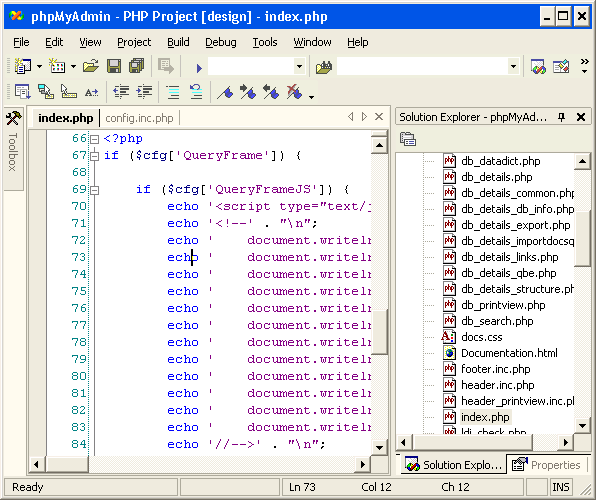Pin the Solution Explorer with pushpin icon
Screen dimensions: 596x500
coord(561,117)
